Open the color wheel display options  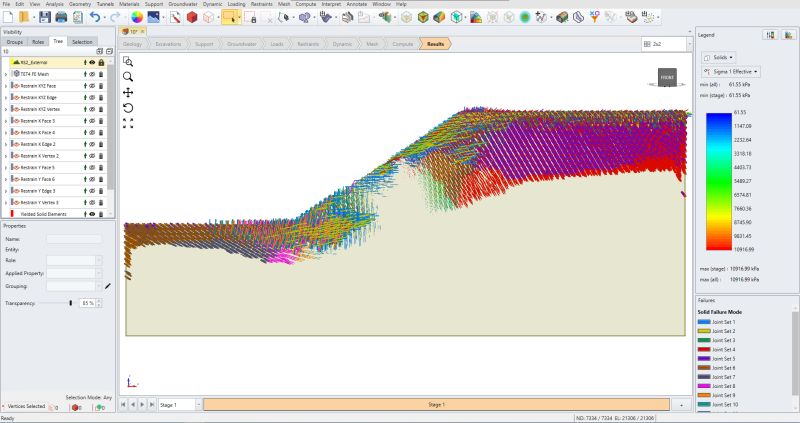[x=137, y=17]
